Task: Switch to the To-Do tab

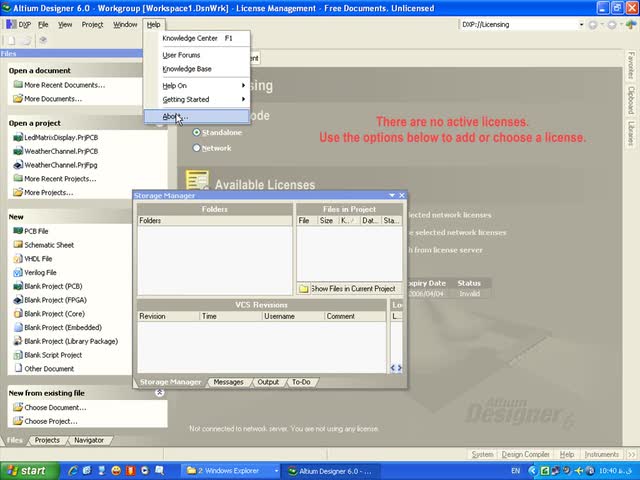Action: [x=301, y=382]
